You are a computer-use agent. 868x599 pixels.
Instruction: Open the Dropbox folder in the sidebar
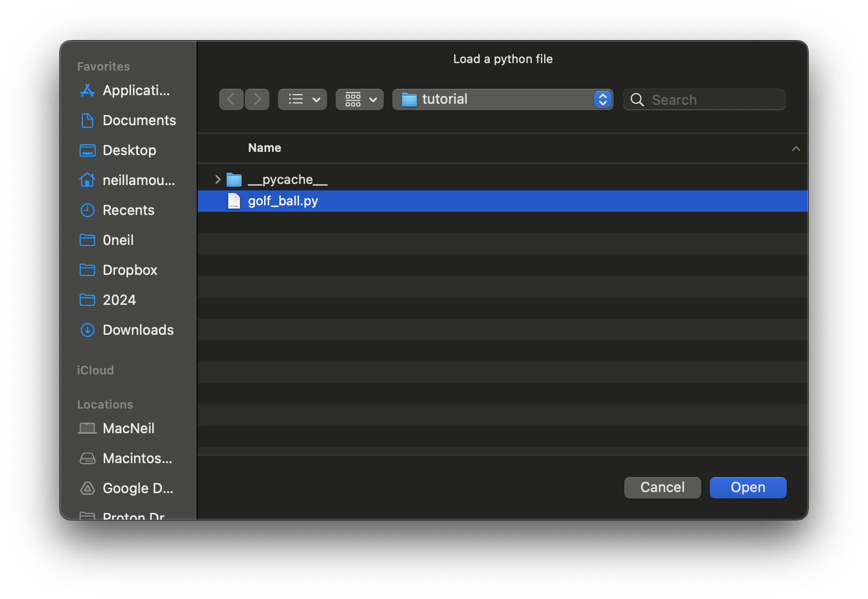click(130, 270)
